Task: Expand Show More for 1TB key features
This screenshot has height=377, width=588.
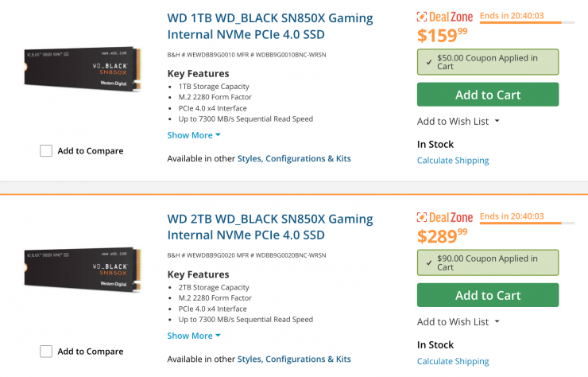Action: tap(194, 135)
